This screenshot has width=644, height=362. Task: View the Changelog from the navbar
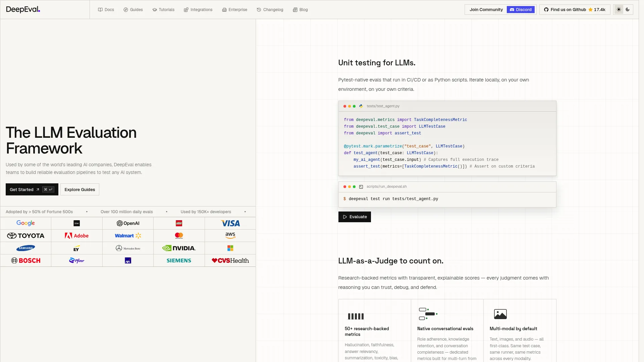pos(270,10)
